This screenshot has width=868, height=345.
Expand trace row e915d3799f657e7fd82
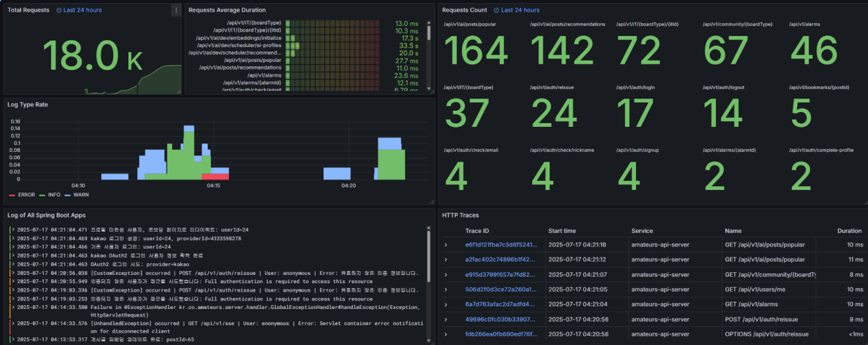445,275
